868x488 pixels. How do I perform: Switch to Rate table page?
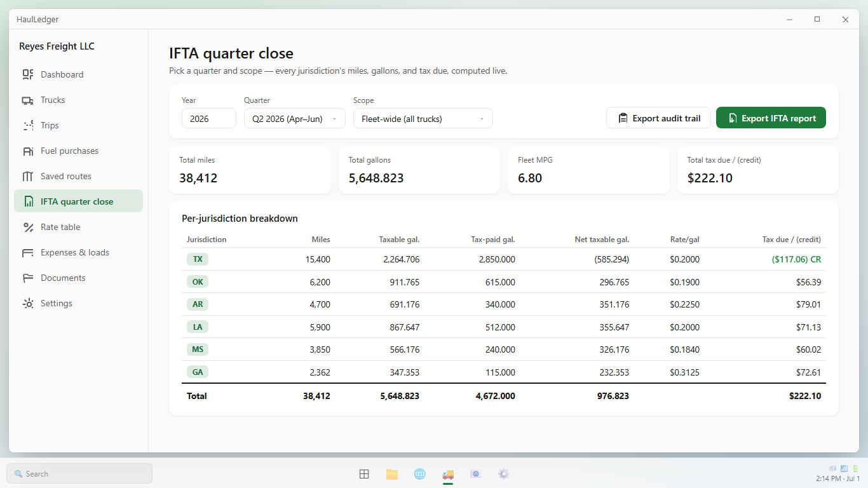point(78,227)
